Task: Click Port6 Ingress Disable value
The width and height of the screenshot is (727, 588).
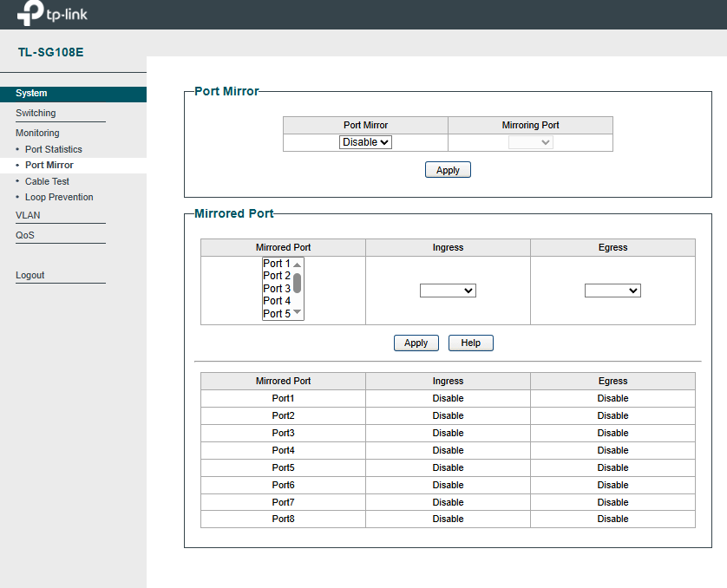Action: coord(448,485)
